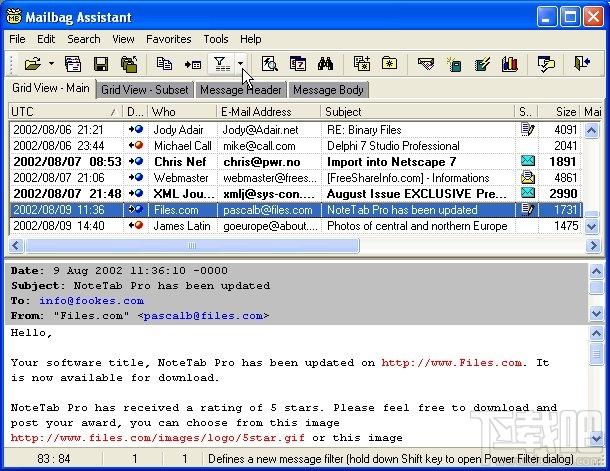Open the Tools menu
The image size is (610, 471).
tap(216, 39)
